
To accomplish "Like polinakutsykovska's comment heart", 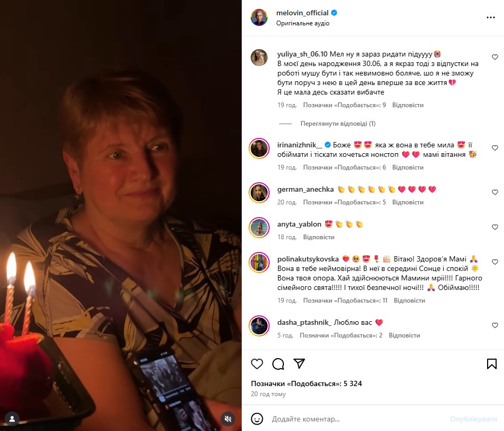I will click(x=495, y=262).
